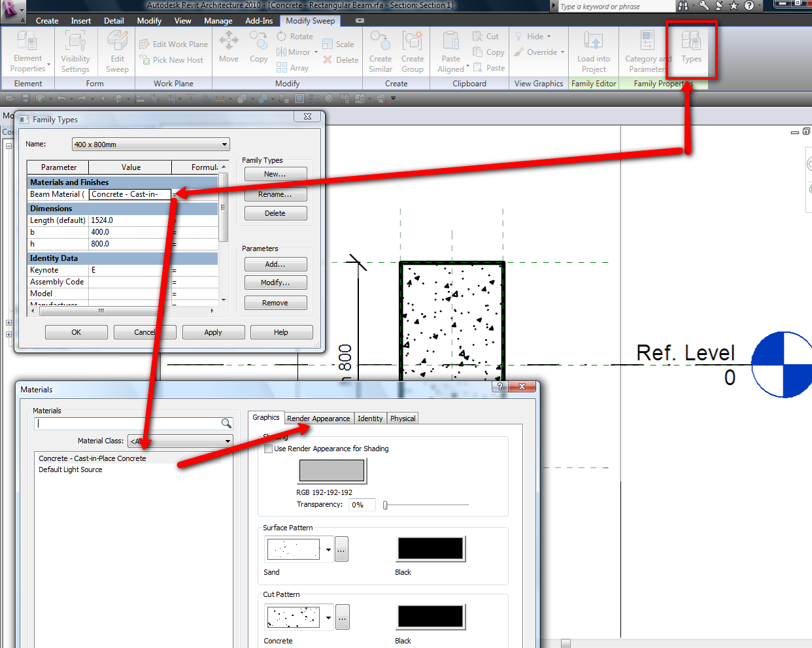Click the search magnifier in Materials
This screenshot has height=648, width=812.
(x=226, y=423)
